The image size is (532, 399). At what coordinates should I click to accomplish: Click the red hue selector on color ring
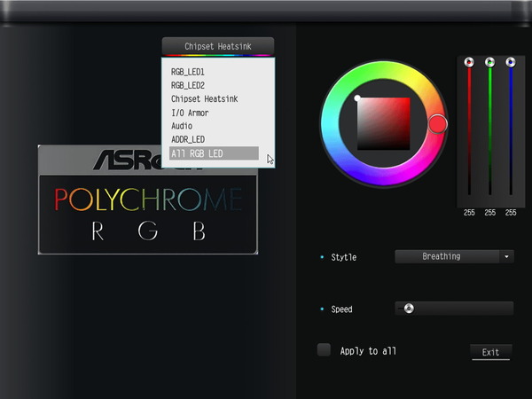click(437, 123)
